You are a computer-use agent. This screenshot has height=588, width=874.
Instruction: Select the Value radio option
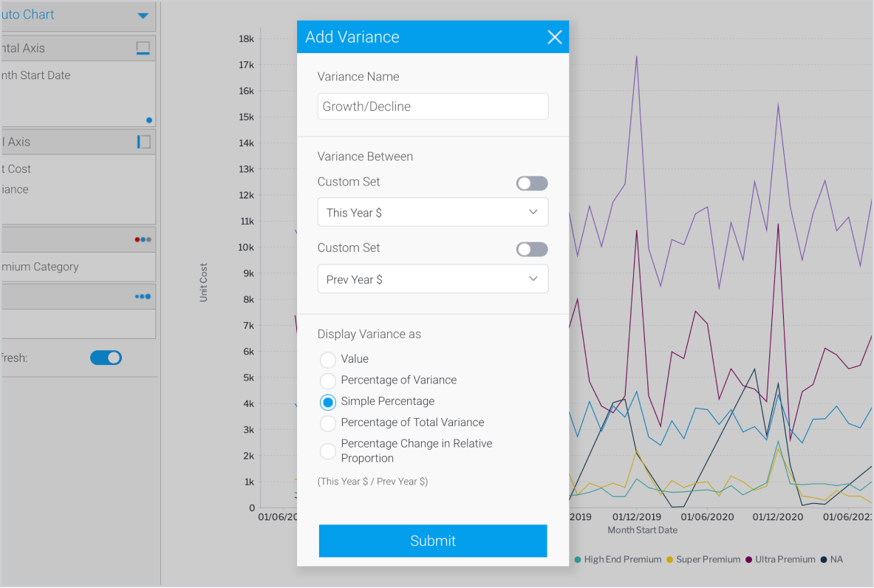click(x=328, y=360)
